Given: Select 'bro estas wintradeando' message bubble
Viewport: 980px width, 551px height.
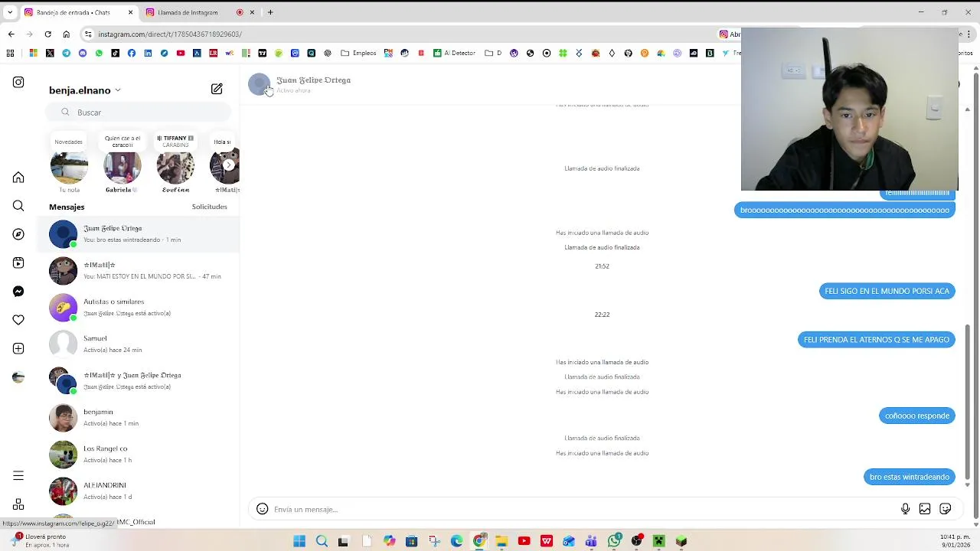Looking at the screenshot, I should point(910,477).
